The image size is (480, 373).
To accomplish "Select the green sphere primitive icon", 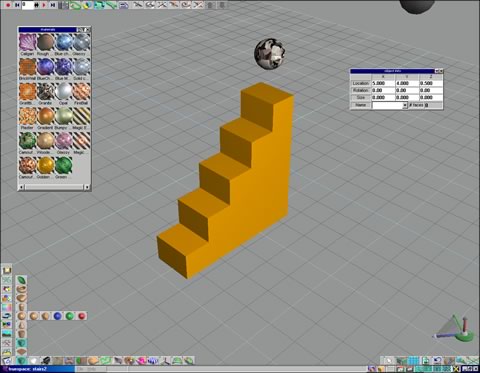I will click(70, 316).
